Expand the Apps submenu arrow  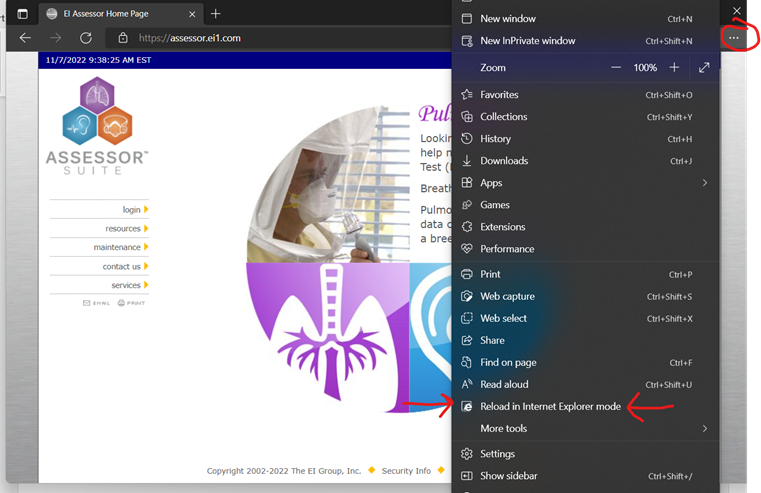[x=705, y=183]
